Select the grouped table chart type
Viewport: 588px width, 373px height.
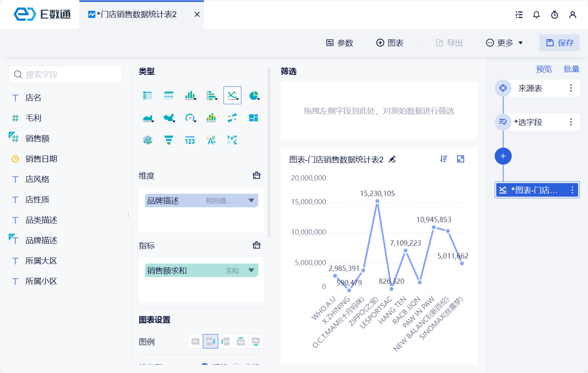(x=148, y=96)
